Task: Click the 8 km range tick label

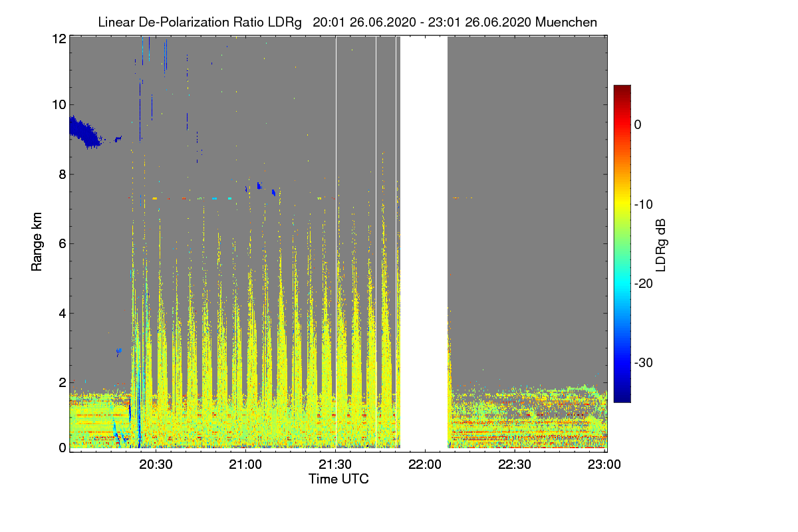Action: [63, 174]
